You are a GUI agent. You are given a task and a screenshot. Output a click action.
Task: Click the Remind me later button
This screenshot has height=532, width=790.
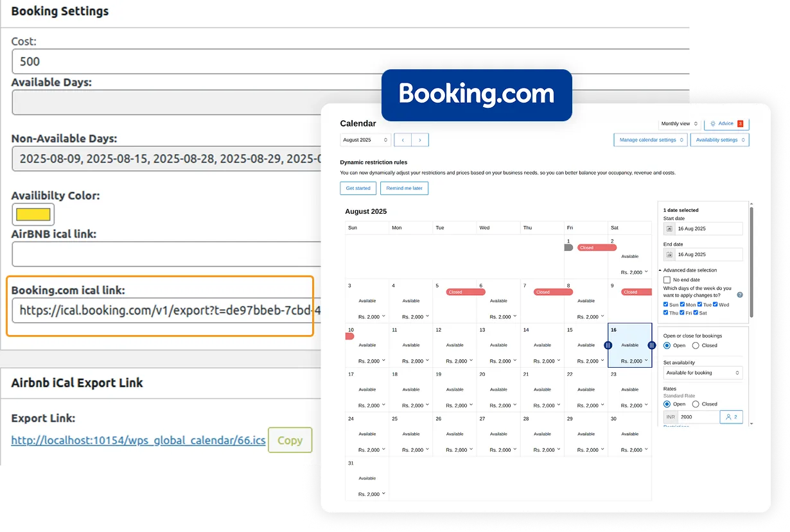point(404,188)
